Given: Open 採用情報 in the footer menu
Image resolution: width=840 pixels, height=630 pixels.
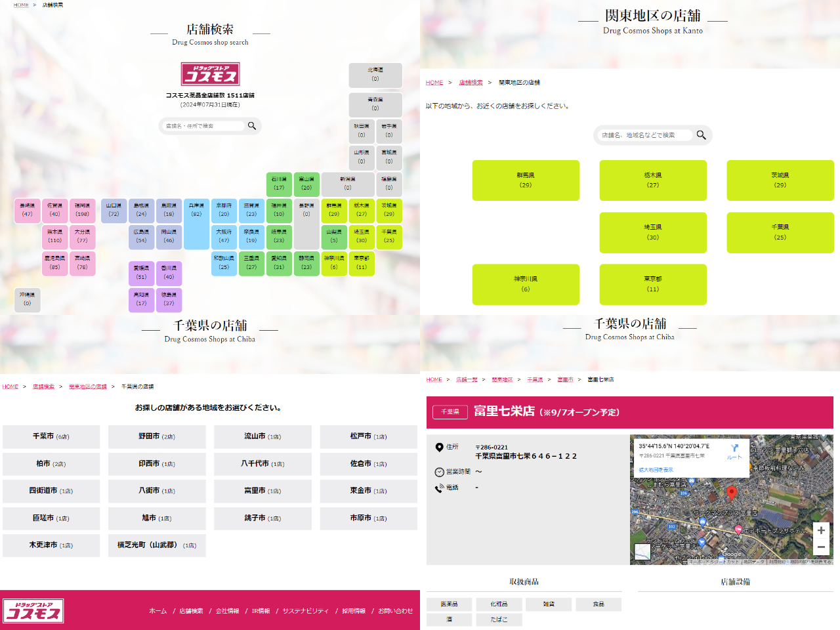Looking at the screenshot, I should point(354,611).
